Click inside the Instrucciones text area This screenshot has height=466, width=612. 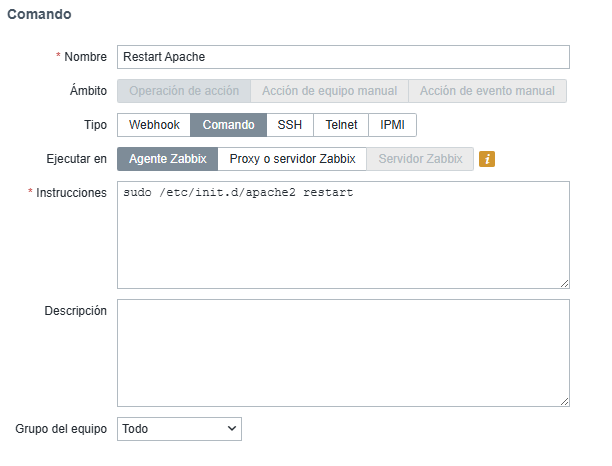(343, 235)
